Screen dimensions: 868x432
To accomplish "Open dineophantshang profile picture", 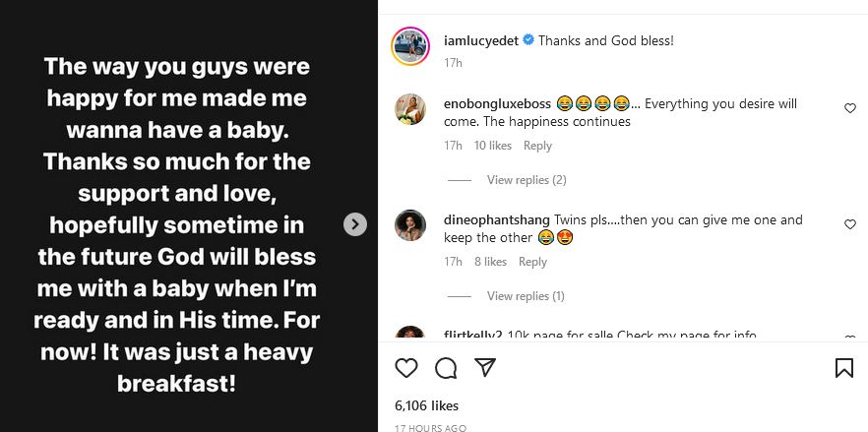I will pyautogui.click(x=409, y=225).
